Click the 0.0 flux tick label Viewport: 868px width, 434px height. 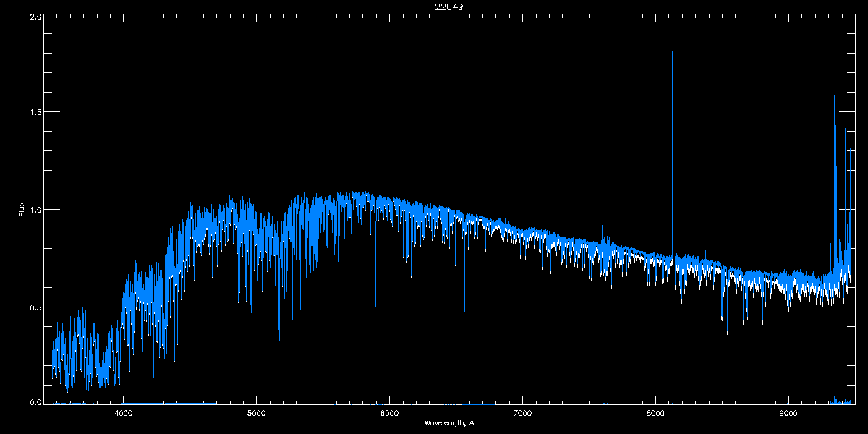(35, 402)
